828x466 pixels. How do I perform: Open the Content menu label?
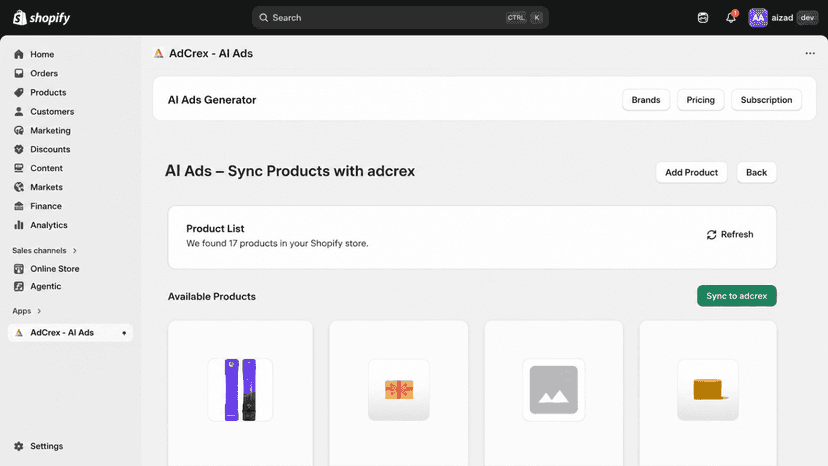coord(46,168)
